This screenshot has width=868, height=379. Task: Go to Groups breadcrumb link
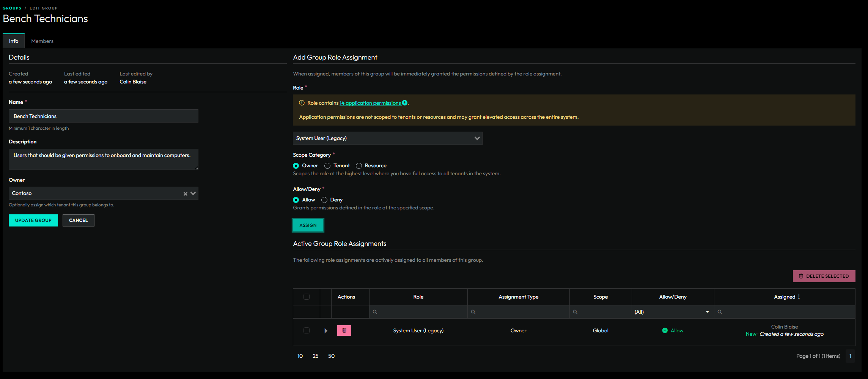(x=12, y=8)
